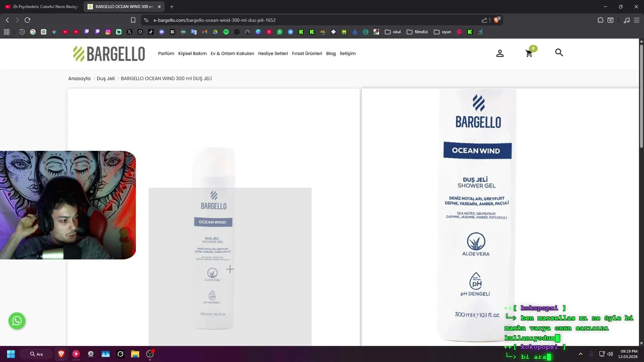The height and width of the screenshot is (362, 644).
Task: Focus the address bar URL
Action: [214, 20]
